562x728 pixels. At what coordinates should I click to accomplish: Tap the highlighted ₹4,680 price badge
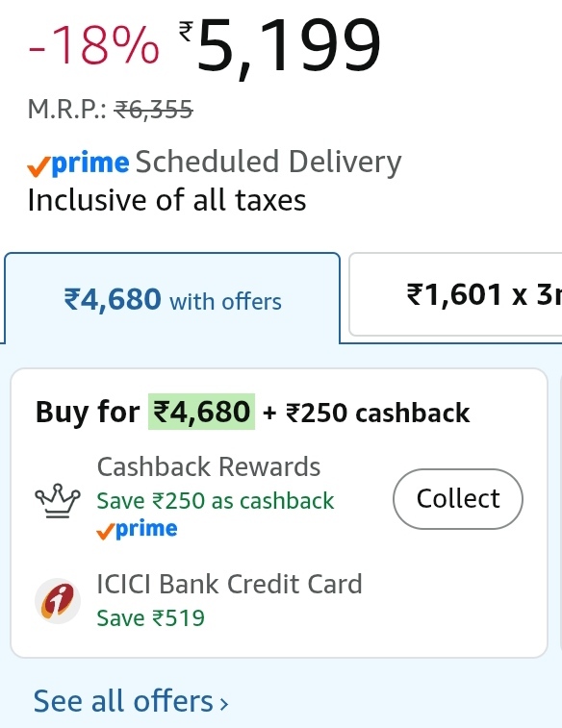pyautogui.click(x=201, y=412)
